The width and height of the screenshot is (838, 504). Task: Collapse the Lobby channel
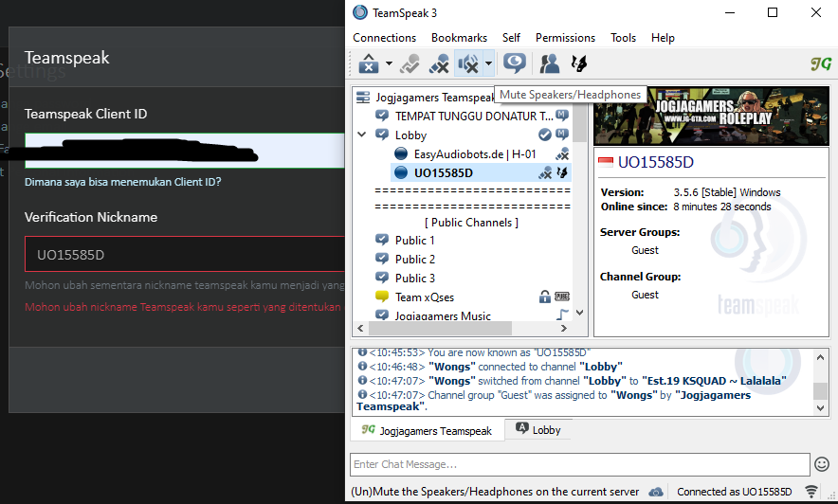362,135
